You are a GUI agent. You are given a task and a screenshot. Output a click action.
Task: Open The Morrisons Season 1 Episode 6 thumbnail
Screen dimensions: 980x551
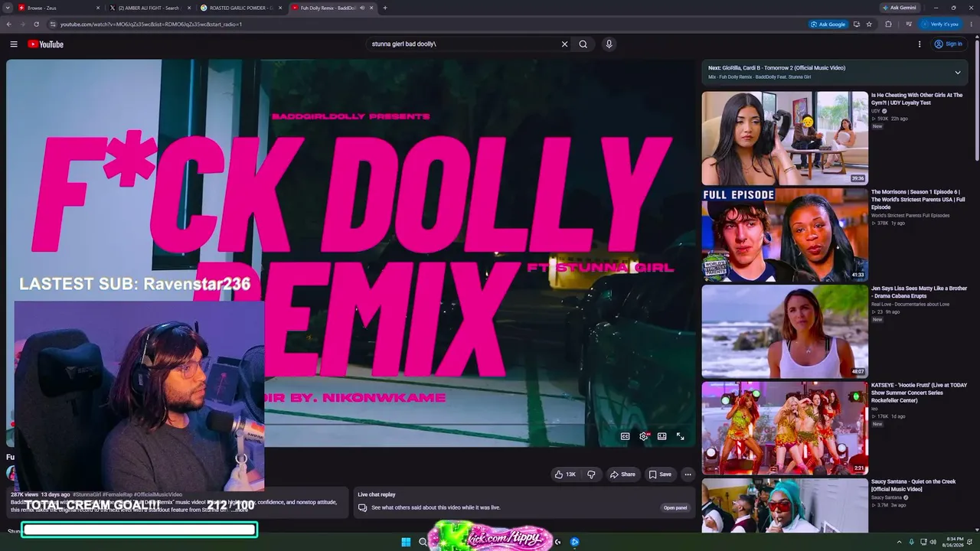pyautogui.click(x=785, y=235)
